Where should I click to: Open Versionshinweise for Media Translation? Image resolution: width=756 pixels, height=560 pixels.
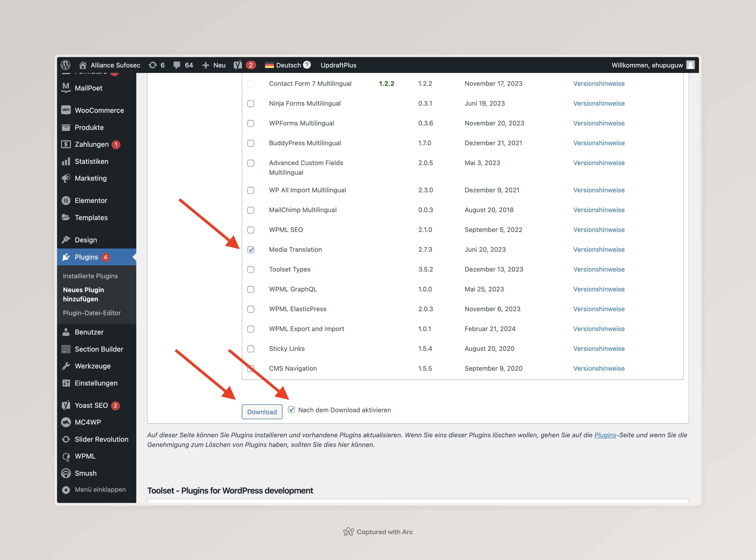(x=599, y=250)
